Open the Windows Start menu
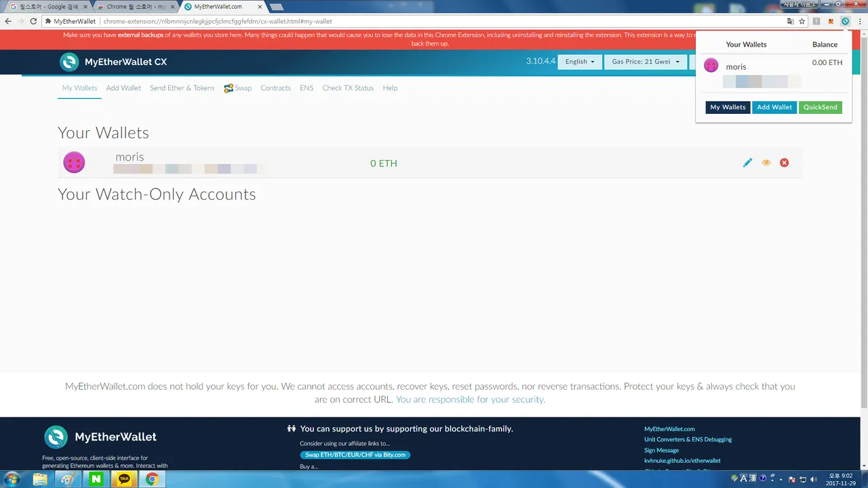 pyautogui.click(x=12, y=479)
